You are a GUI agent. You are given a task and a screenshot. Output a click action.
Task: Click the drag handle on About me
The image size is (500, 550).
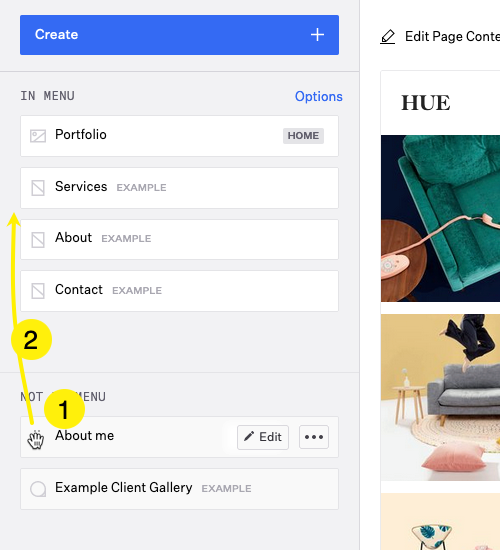tap(36, 439)
